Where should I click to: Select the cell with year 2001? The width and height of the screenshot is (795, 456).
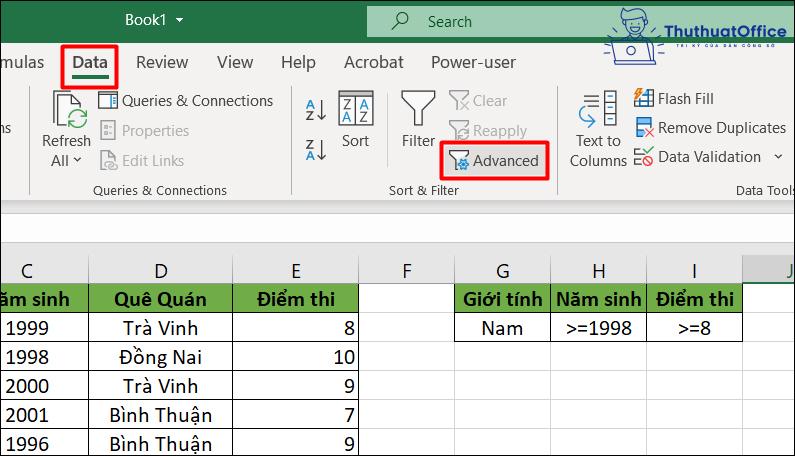[44, 414]
